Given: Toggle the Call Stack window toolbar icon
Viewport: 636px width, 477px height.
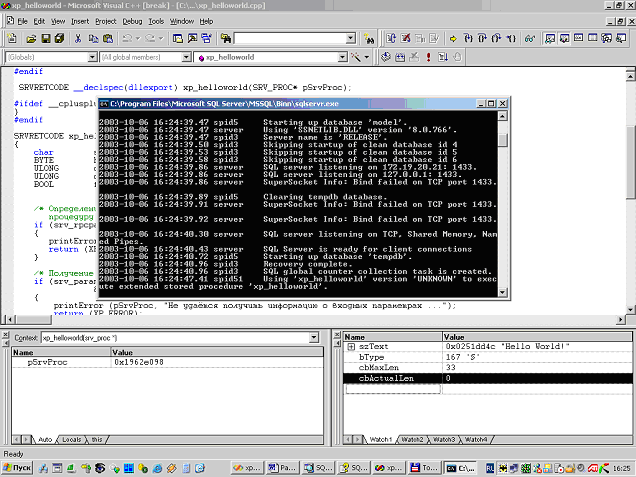Looking at the screenshot, I should [607, 39].
